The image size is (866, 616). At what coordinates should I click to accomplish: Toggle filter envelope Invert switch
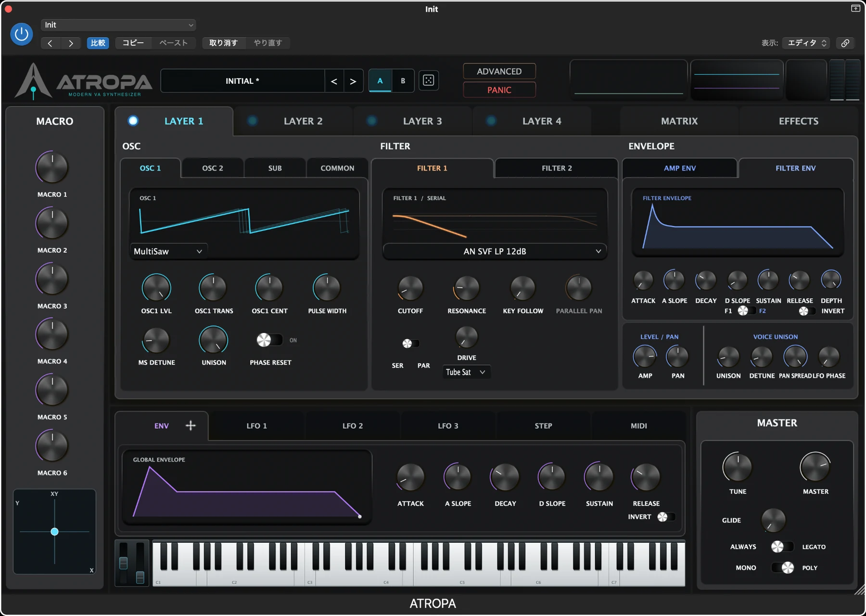coord(807,311)
